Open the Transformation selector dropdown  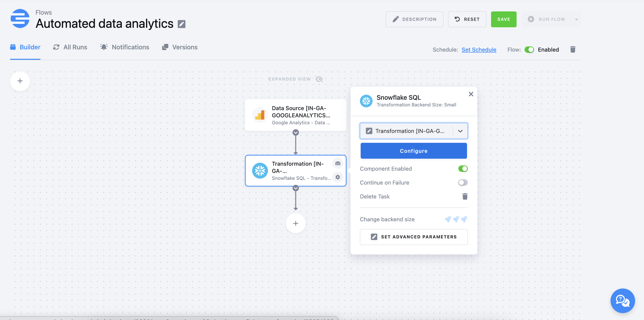coord(460,131)
